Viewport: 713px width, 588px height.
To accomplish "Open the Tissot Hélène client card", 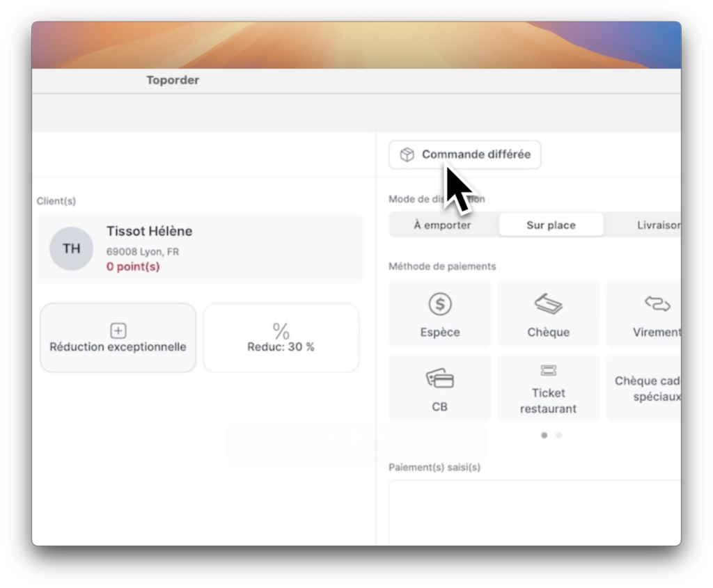I will [x=200, y=248].
